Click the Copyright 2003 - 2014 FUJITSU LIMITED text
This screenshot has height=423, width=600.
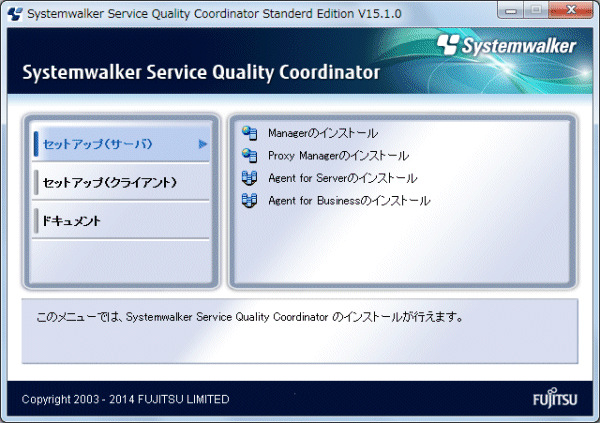click(125, 399)
